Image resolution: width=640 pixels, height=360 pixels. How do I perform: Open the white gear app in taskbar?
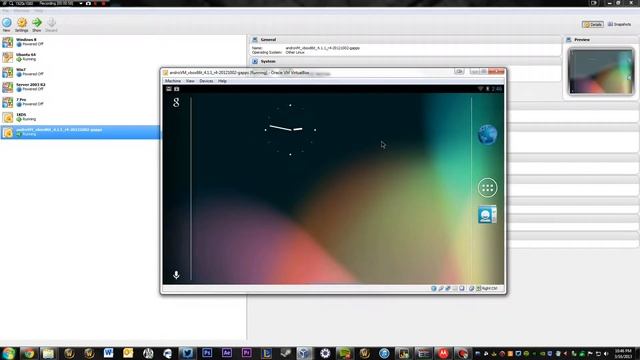[x=325, y=353]
